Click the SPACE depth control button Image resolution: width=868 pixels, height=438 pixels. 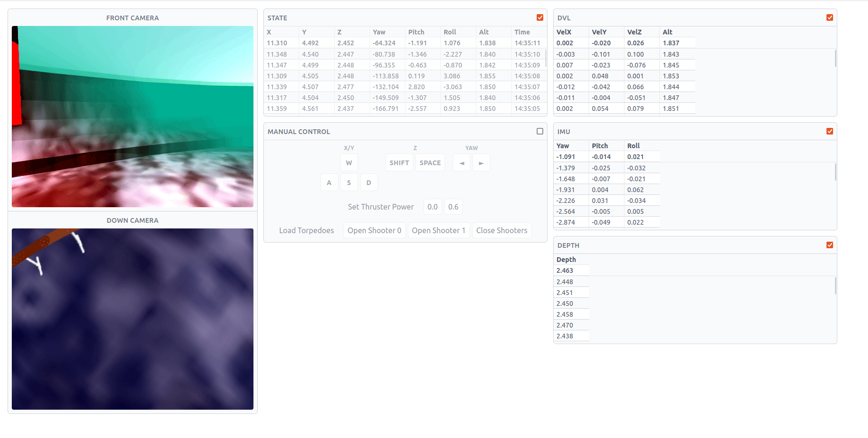tap(430, 162)
